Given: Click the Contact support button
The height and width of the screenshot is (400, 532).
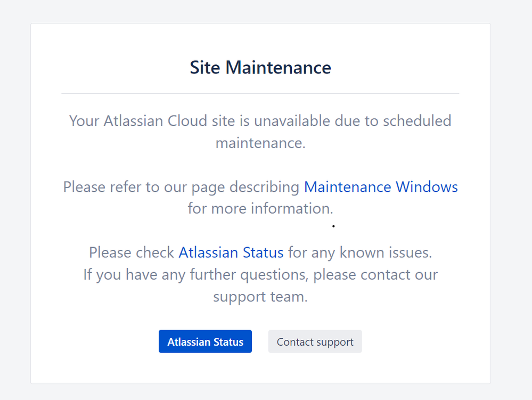Looking at the screenshot, I should [315, 341].
